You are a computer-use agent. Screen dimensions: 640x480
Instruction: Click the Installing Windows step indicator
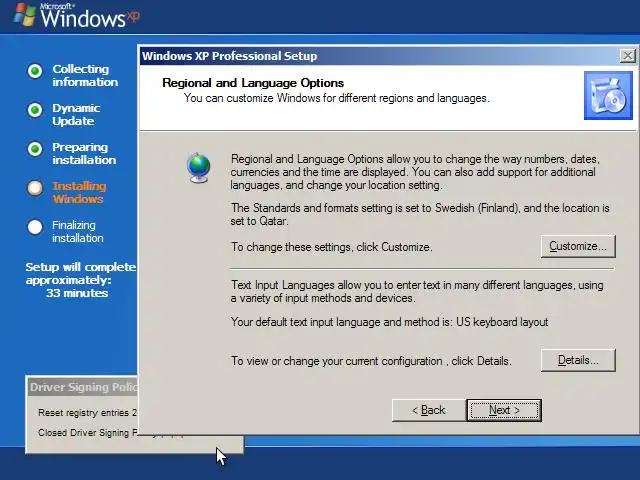35,188
